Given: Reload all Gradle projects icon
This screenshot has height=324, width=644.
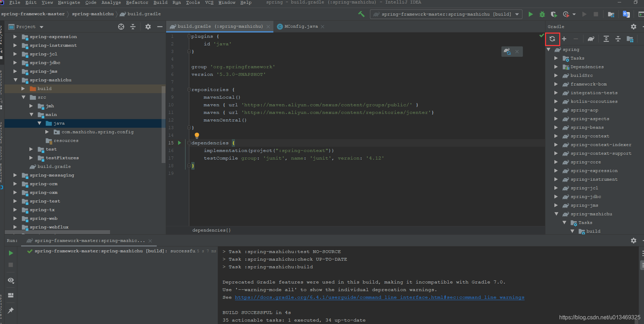Looking at the screenshot, I should [552, 39].
